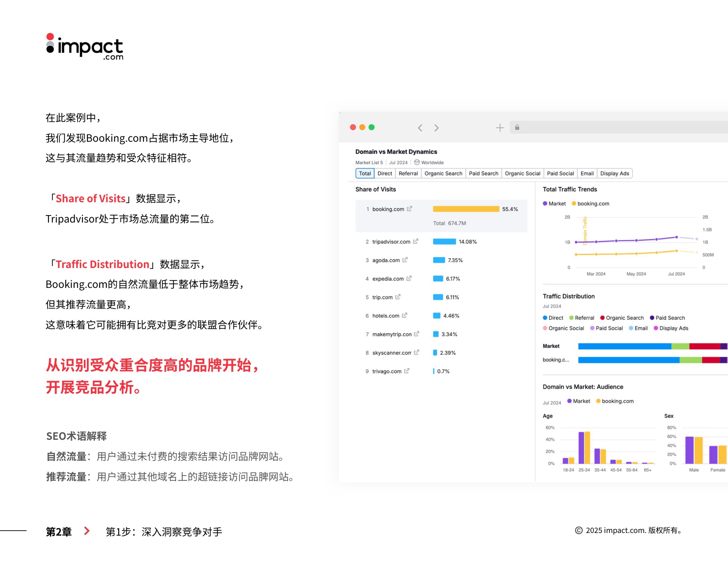
Task: Select the Total traffic filter button
Action: coord(364,173)
